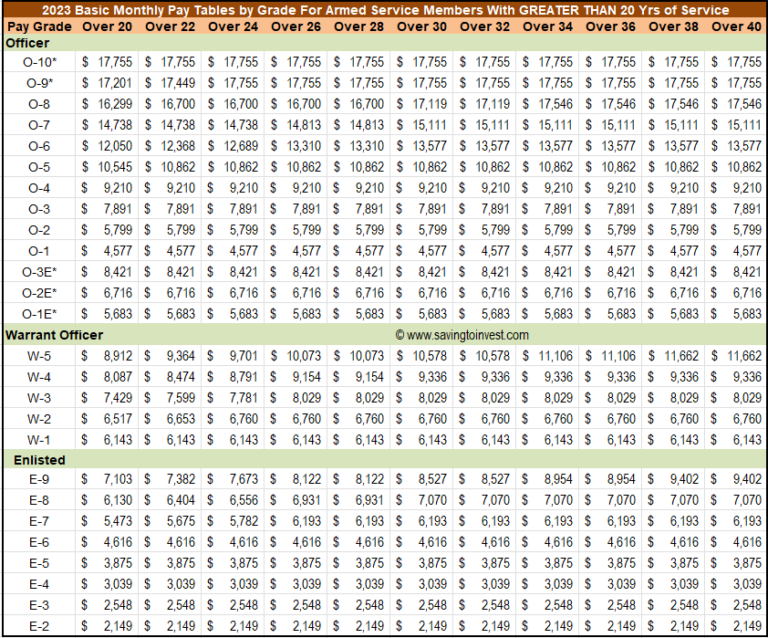Screen dimensions: 768x638
Task: Select the O-10* pay grade row label
Action: coord(39,62)
